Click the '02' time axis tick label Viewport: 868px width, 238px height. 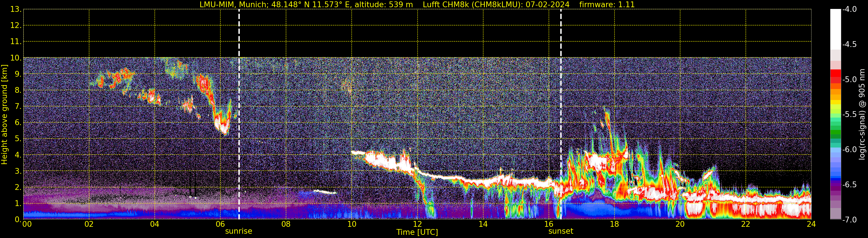(89, 224)
